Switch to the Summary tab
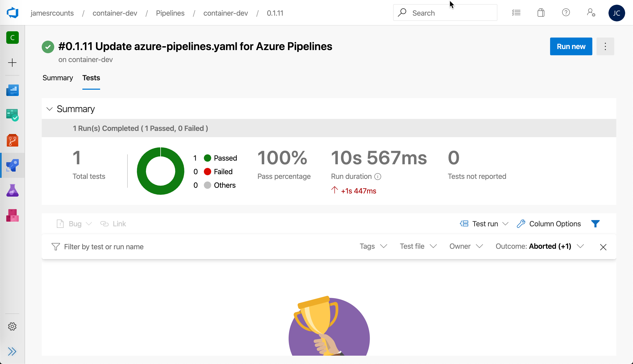633x364 pixels. point(58,78)
